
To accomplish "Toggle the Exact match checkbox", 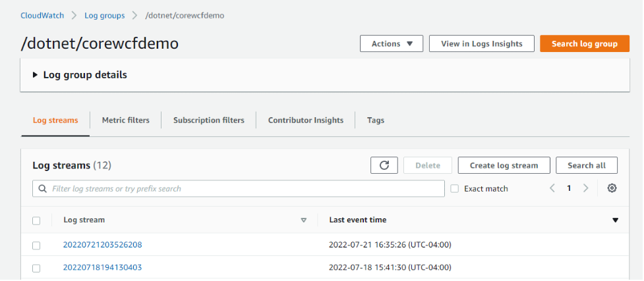I will pos(454,189).
